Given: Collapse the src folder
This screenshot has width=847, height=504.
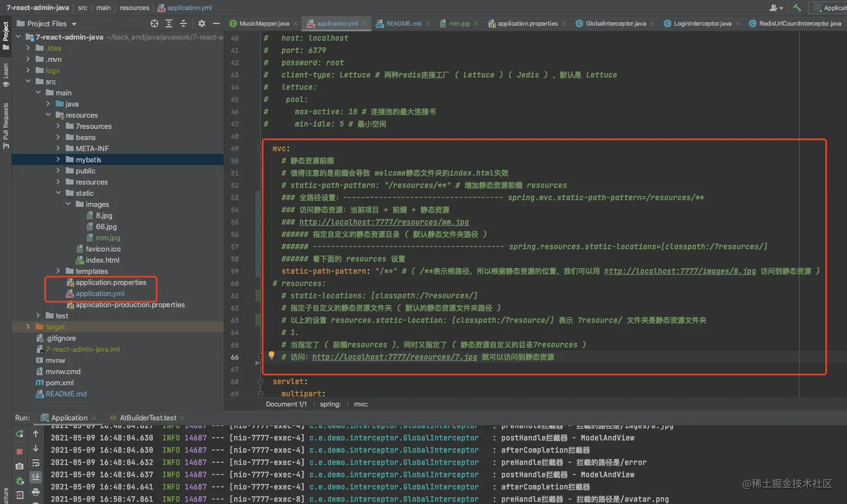Looking at the screenshot, I should coord(28,82).
